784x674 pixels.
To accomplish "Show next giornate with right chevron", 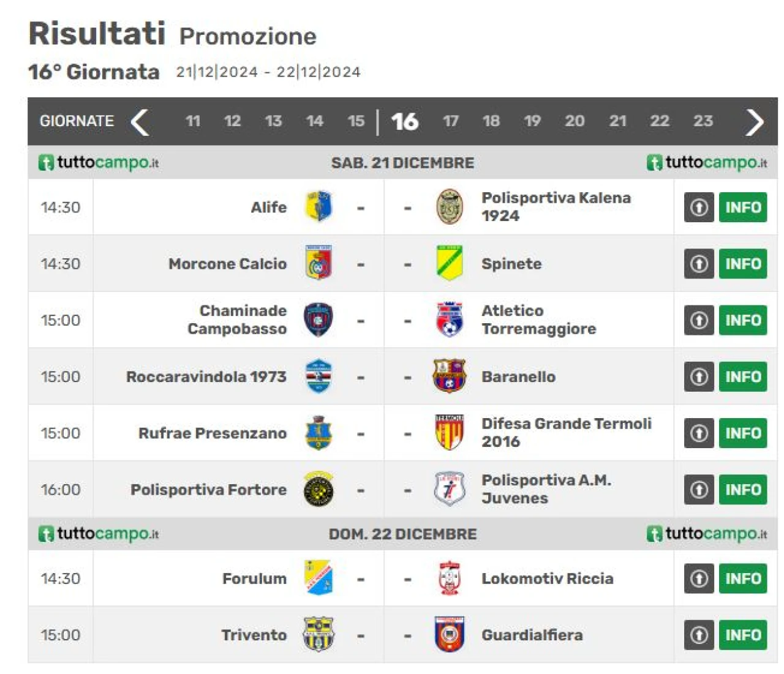I will coord(755,121).
